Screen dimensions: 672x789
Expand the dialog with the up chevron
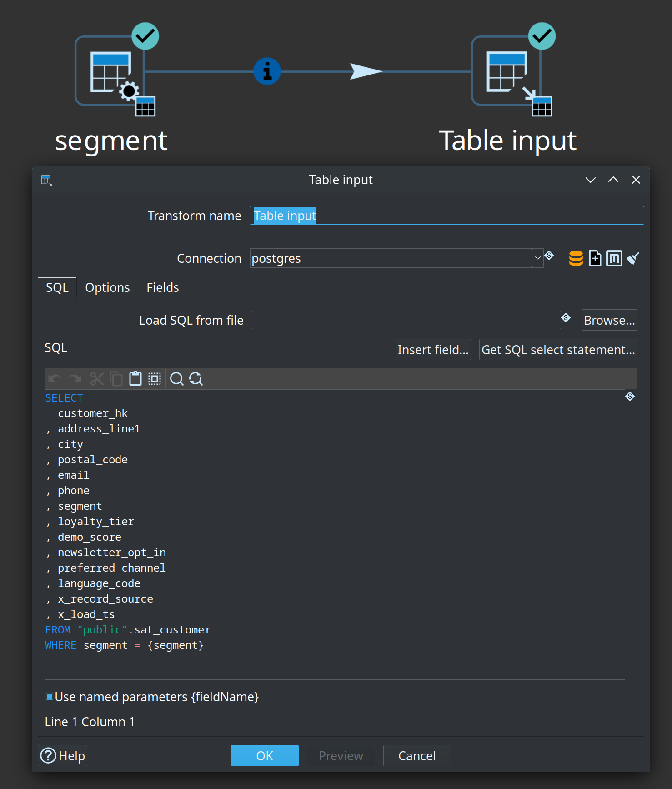(x=613, y=180)
